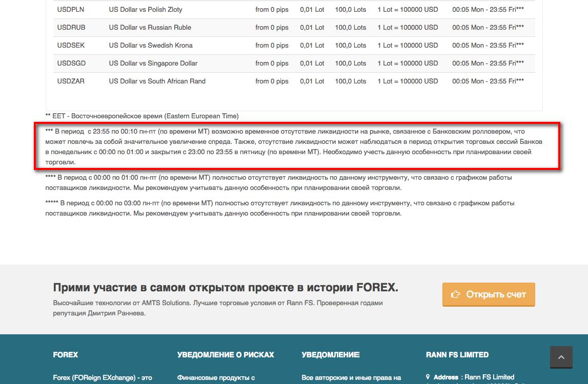The height and width of the screenshot is (384, 588).
Task: Click US Dollar vs Swedish Krona text
Action: [151, 46]
